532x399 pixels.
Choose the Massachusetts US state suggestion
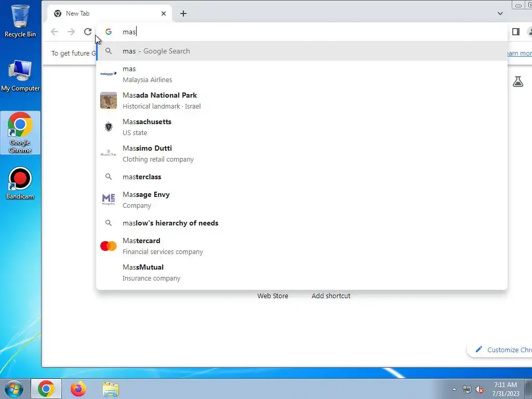302,127
